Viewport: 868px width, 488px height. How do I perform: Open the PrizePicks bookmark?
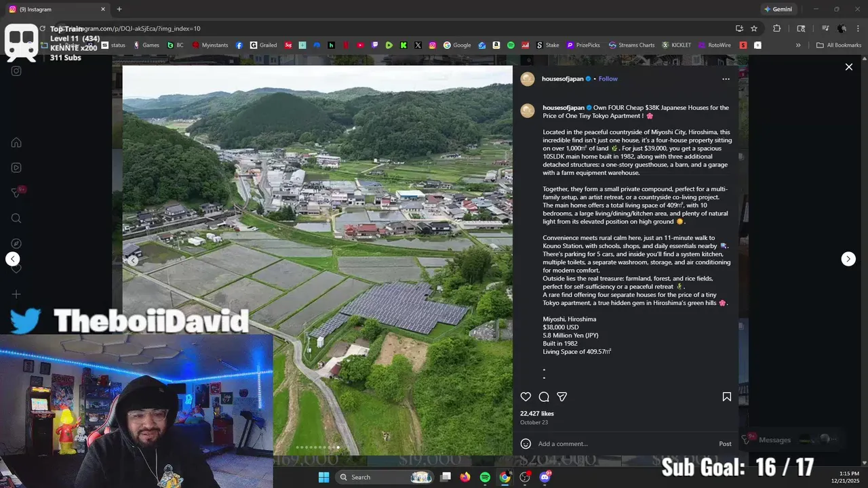point(583,45)
